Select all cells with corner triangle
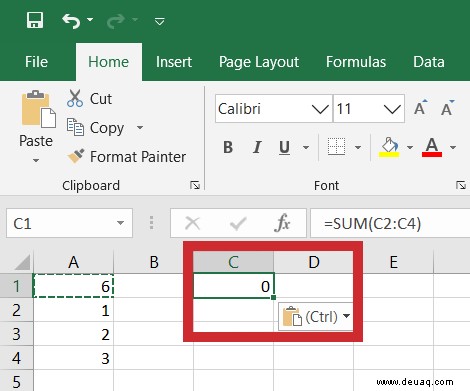This screenshot has height=391, width=470. [22, 262]
